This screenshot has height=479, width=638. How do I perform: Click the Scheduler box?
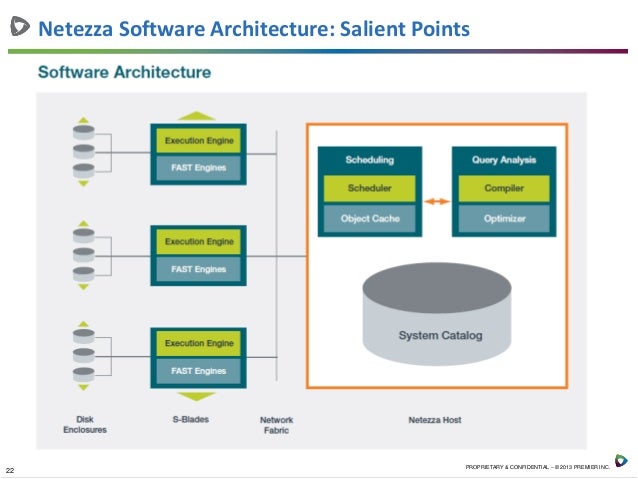point(369,188)
